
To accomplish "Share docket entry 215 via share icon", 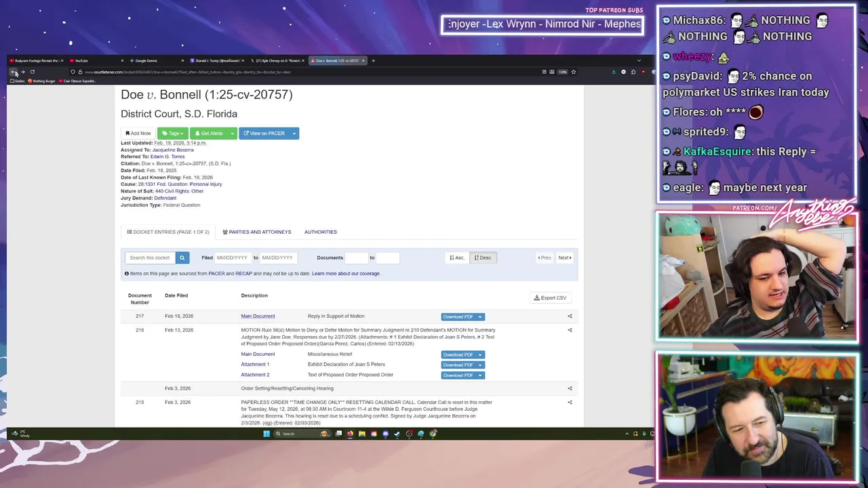I will (570, 402).
